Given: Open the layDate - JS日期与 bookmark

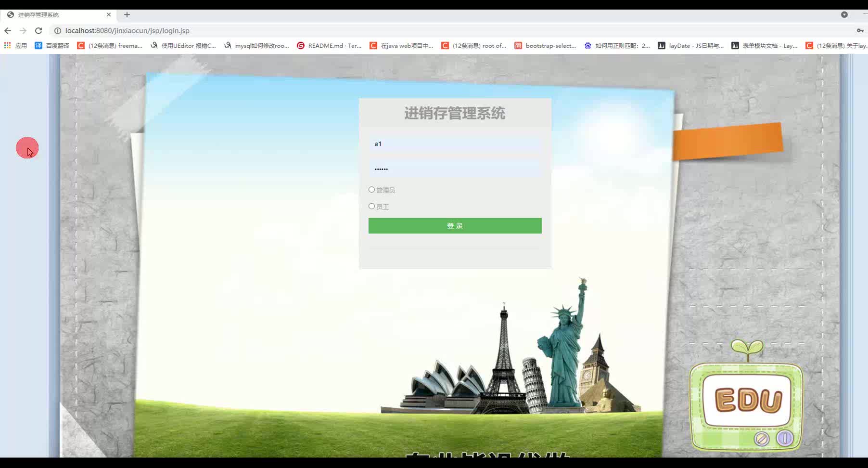Looking at the screenshot, I should pos(690,46).
